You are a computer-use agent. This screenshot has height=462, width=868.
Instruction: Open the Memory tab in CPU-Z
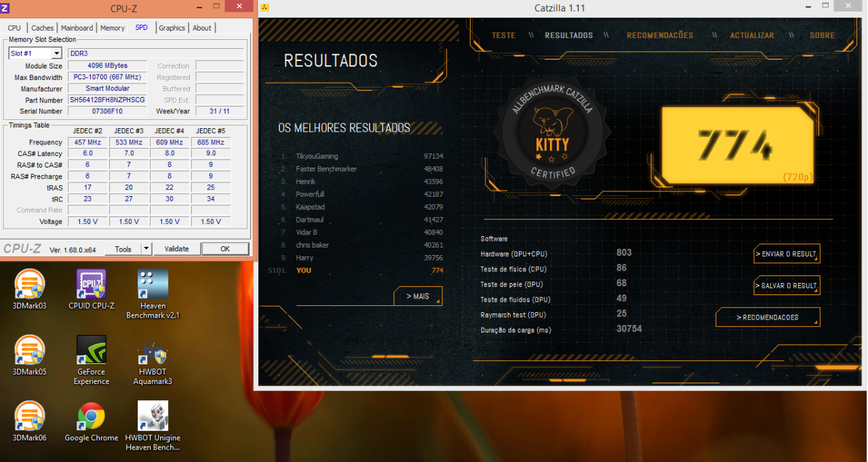pyautogui.click(x=113, y=28)
